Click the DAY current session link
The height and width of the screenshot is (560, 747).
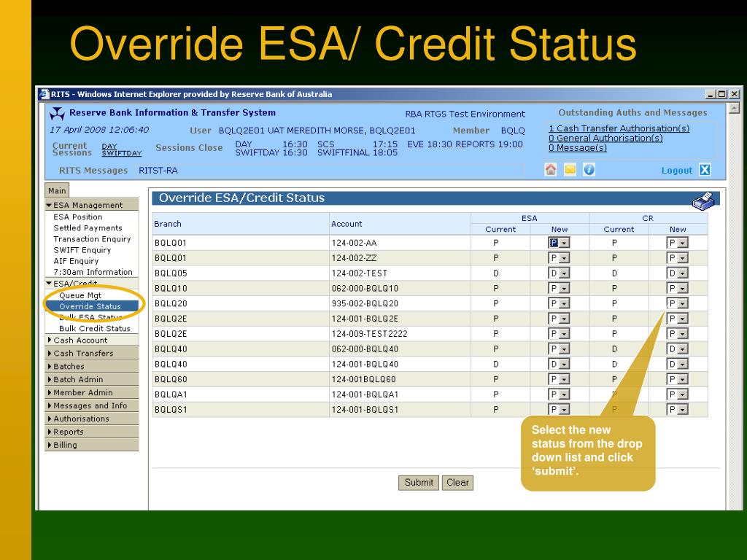click(x=109, y=146)
